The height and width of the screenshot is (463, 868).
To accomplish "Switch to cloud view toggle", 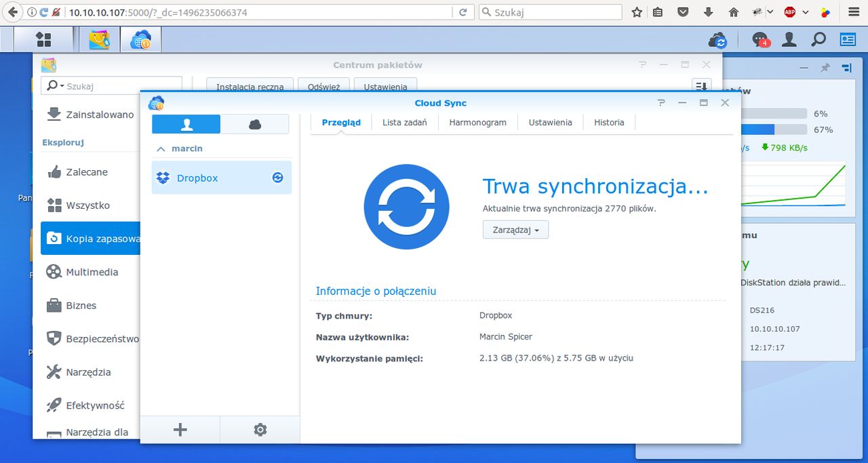I will [255, 124].
